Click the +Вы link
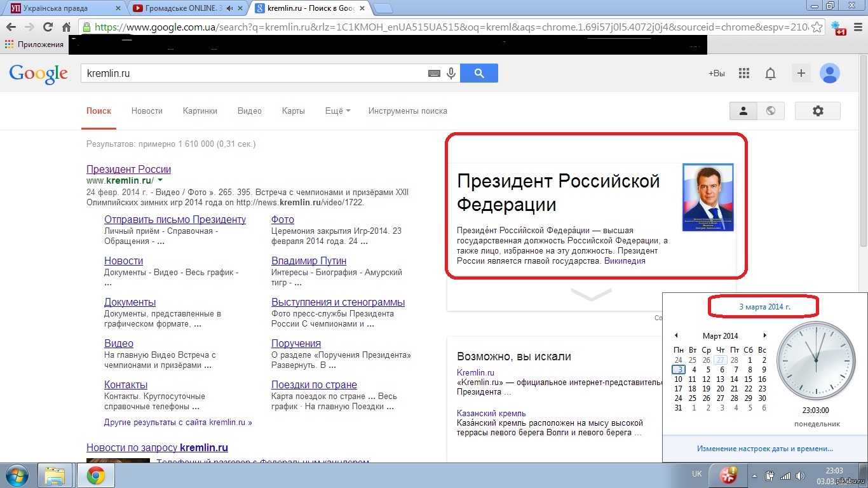The height and width of the screenshot is (488, 868). click(717, 74)
